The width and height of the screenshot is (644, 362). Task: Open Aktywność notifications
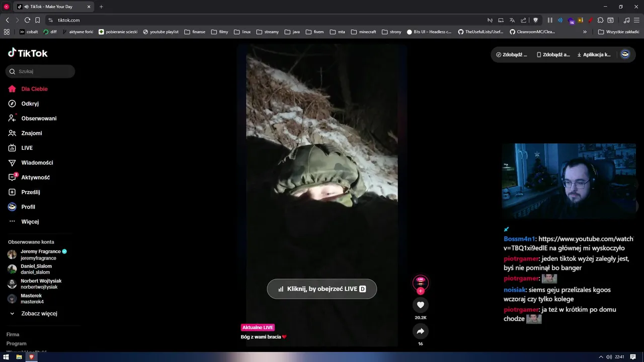pyautogui.click(x=29, y=177)
